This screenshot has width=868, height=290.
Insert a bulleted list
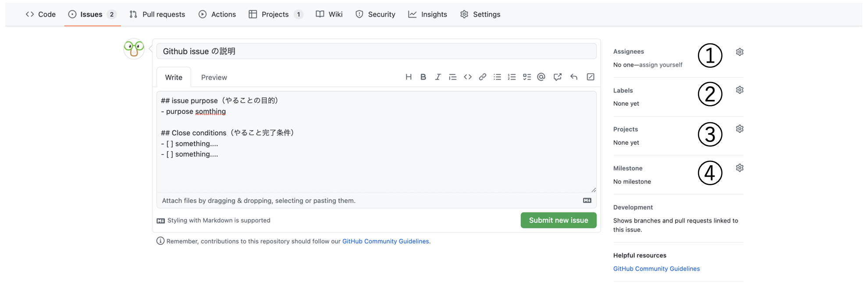(497, 77)
